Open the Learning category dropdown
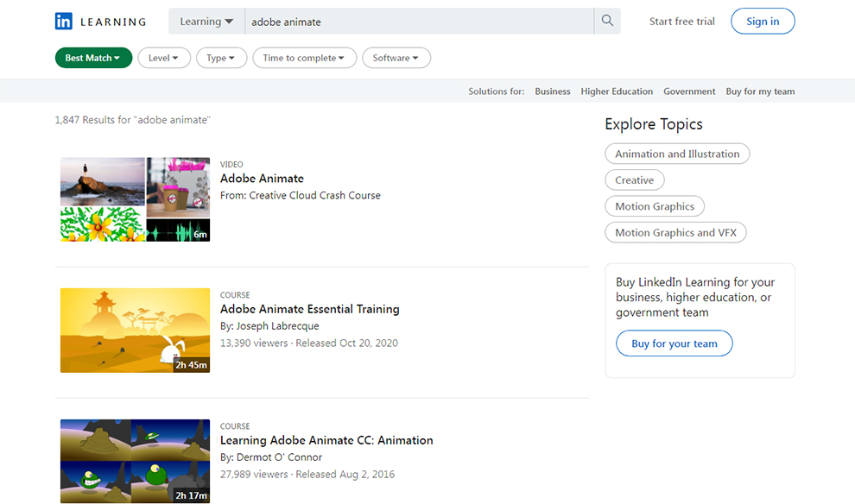The image size is (855, 504). pos(206,22)
